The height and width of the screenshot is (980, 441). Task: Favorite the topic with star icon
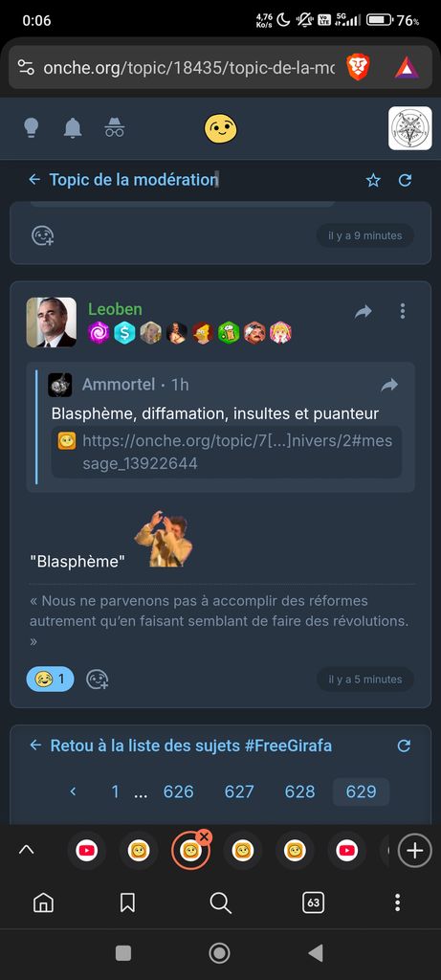373,181
